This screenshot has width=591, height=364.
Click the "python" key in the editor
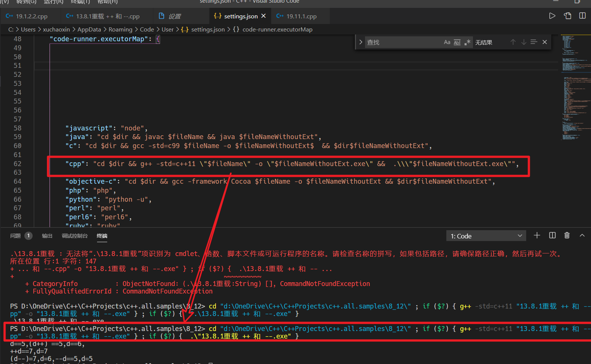click(x=81, y=199)
